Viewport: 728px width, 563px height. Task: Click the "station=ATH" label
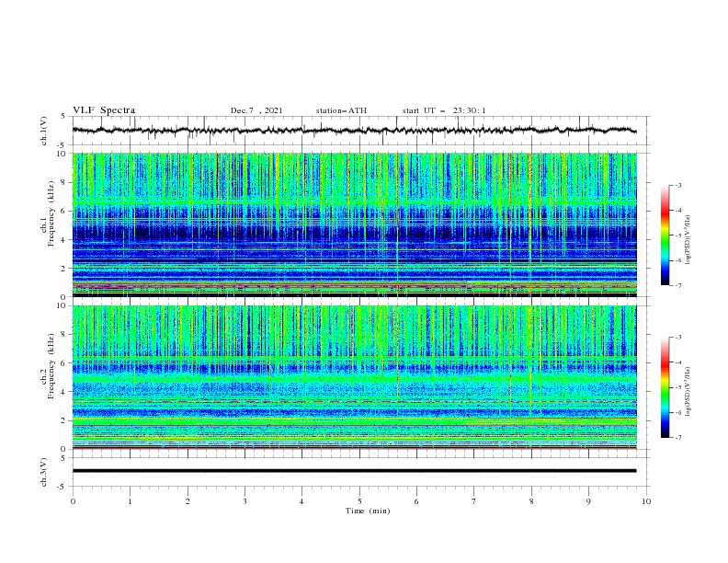(341, 110)
